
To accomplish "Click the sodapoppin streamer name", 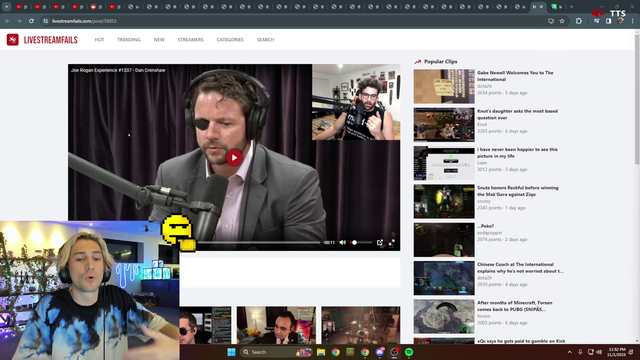I will click(489, 233).
